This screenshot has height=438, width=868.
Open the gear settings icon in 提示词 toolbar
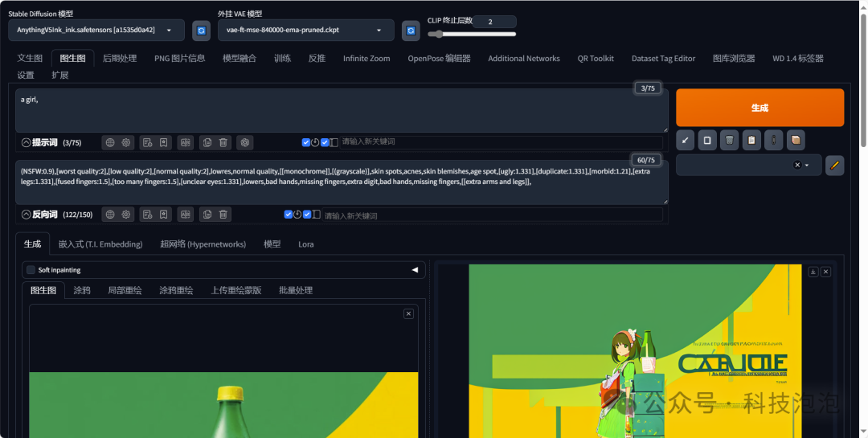(x=125, y=142)
